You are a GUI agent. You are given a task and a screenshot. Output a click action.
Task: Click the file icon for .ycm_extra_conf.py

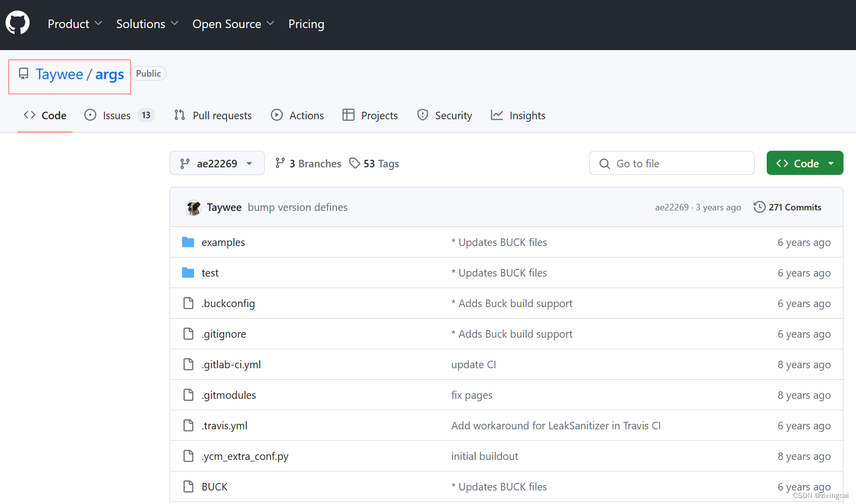tap(189, 456)
